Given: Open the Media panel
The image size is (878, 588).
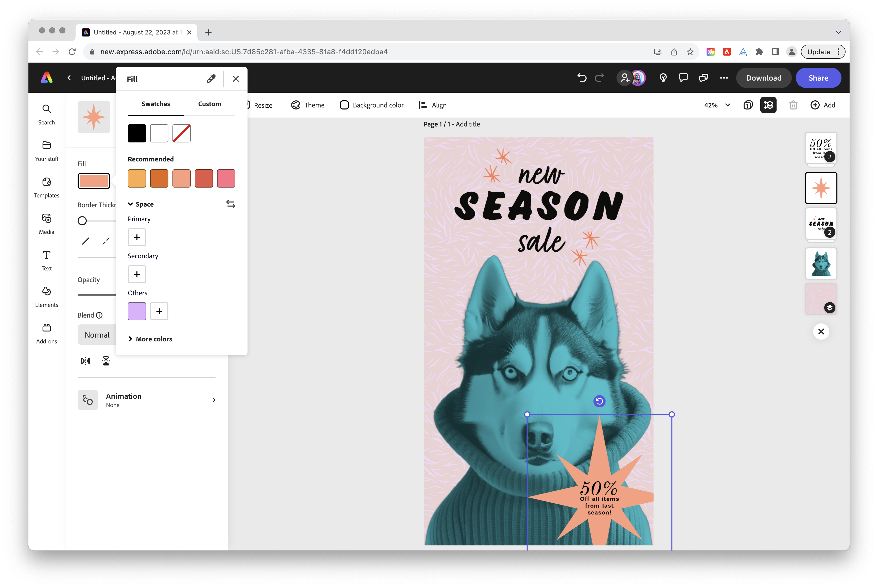Looking at the screenshot, I should 46,224.
